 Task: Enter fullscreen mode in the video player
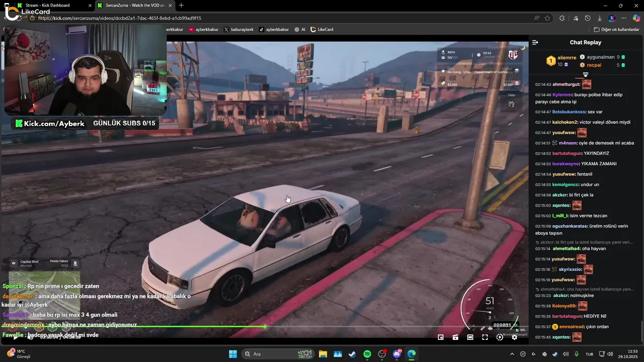pos(485,337)
